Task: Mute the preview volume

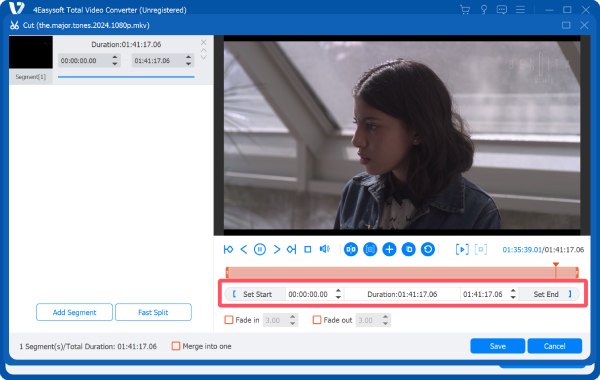Action: coord(324,249)
